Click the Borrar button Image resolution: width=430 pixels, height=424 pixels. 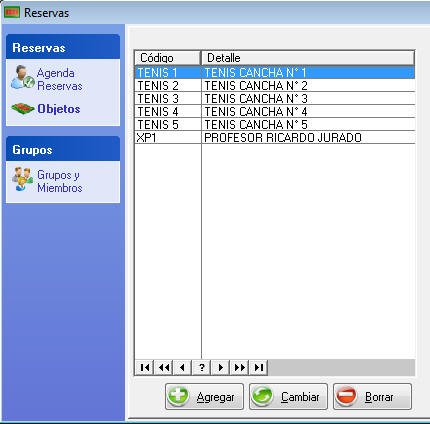click(372, 396)
